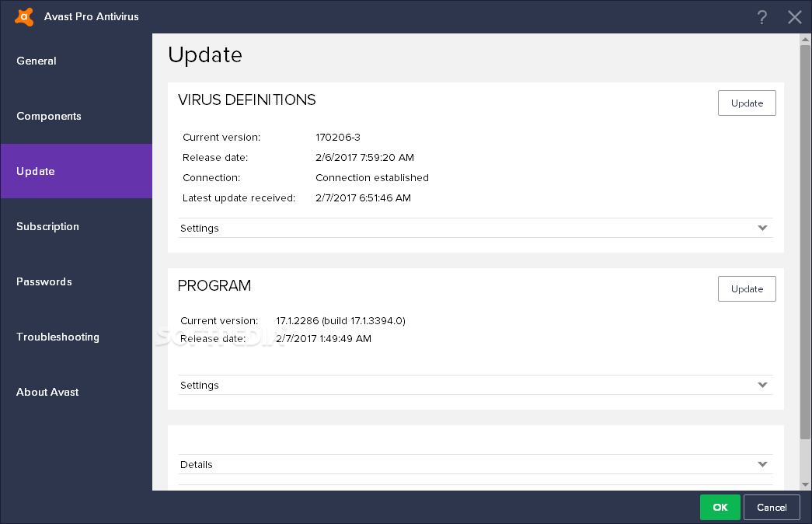Open the Troubleshooting section
The image size is (812, 524).
76,337
